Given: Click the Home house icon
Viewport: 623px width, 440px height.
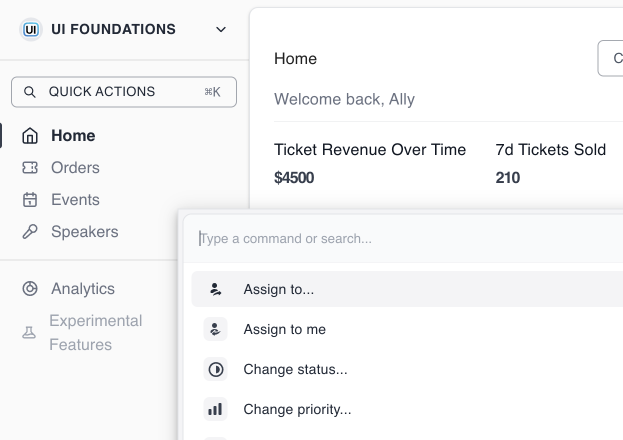Looking at the screenshot, I should tap(30, 136).
